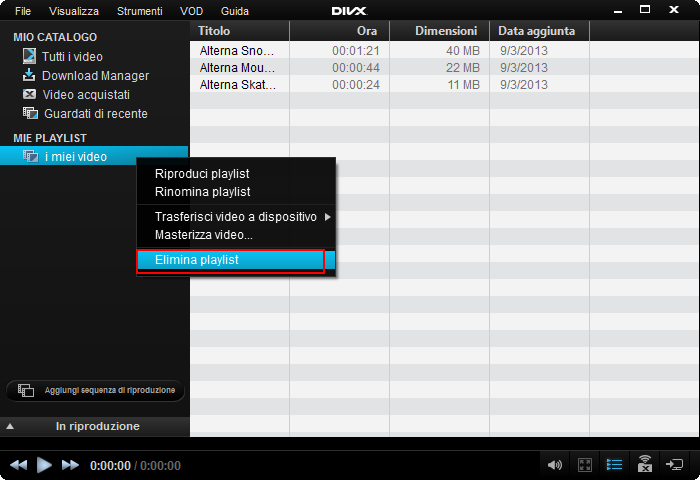Click the elapsed time 0:00:00 display

click(x=110, y=466)
